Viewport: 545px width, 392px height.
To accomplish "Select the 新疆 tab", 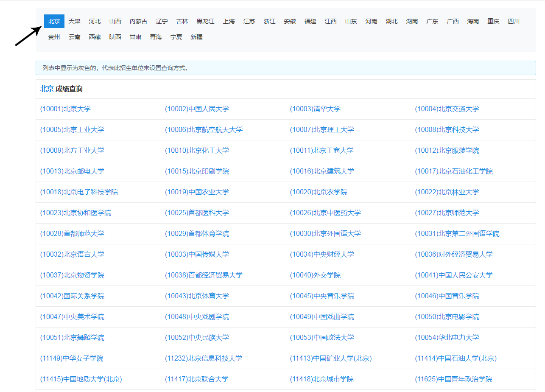I will click(x=197, y=37).
